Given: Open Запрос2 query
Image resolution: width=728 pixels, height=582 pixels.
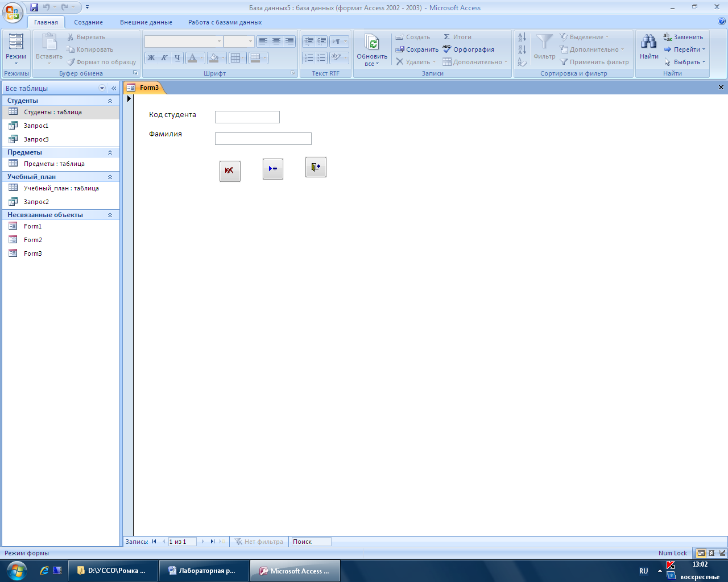Looking at the screenshot, I should (60, 202).
